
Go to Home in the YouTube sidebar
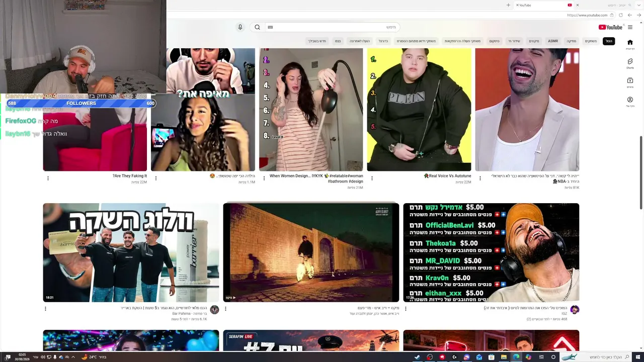pos(630,44)
